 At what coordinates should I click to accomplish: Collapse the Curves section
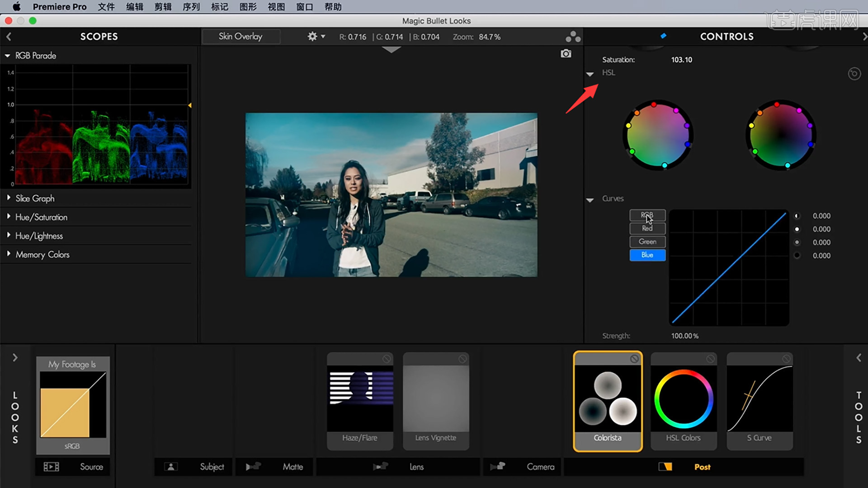coord(590,200)
